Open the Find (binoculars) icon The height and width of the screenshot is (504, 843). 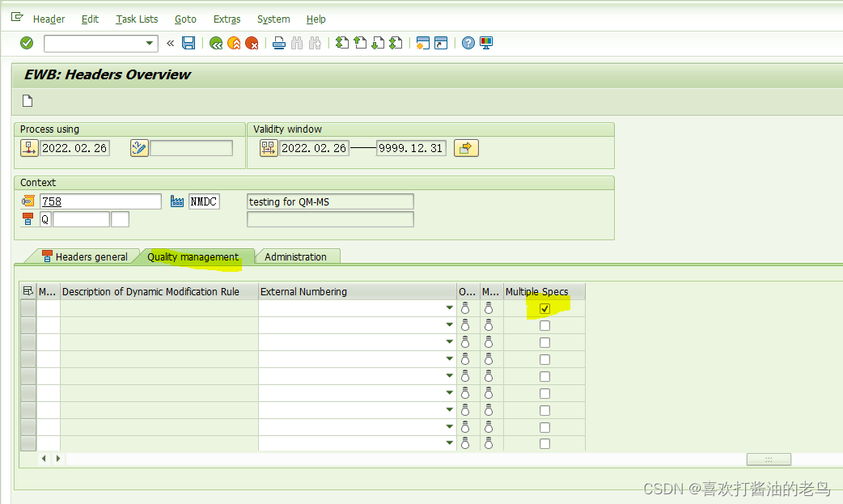click(x=296, y=43)
